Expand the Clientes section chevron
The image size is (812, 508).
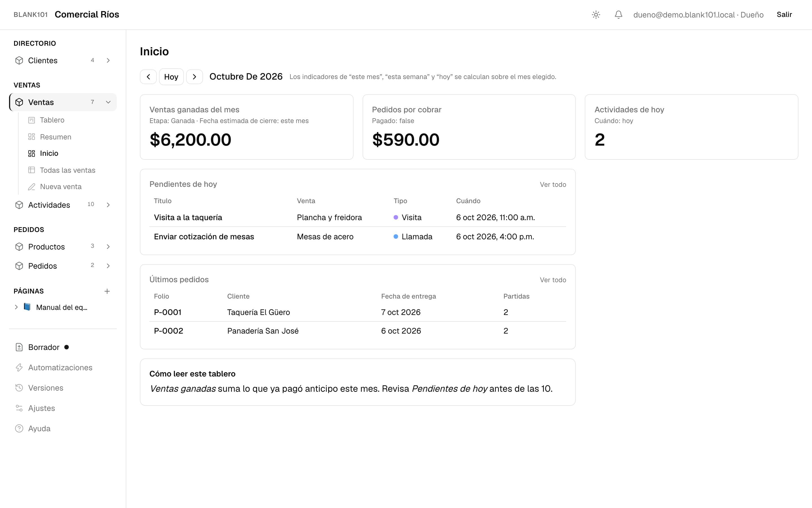point(108,60)
